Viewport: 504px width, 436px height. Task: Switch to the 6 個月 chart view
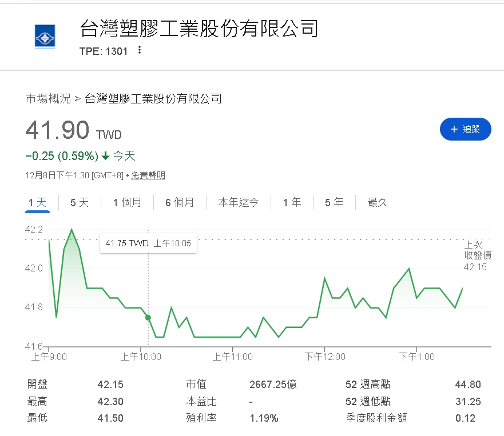180,202
